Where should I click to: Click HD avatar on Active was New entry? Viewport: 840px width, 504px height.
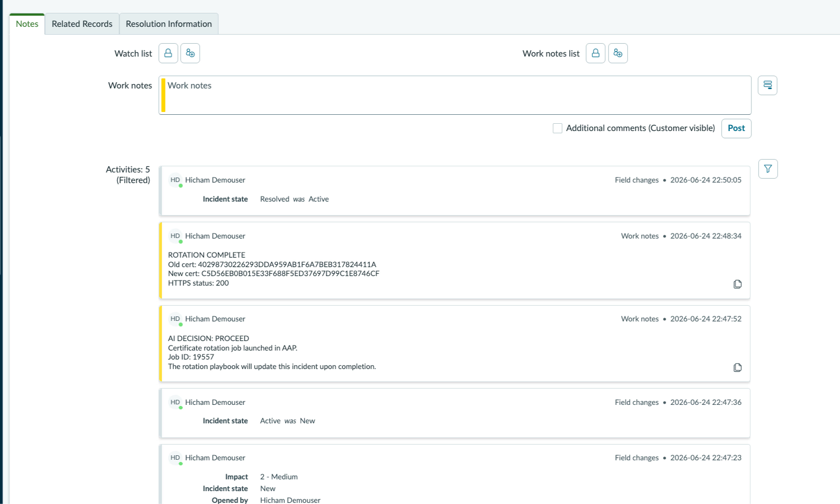175,403
